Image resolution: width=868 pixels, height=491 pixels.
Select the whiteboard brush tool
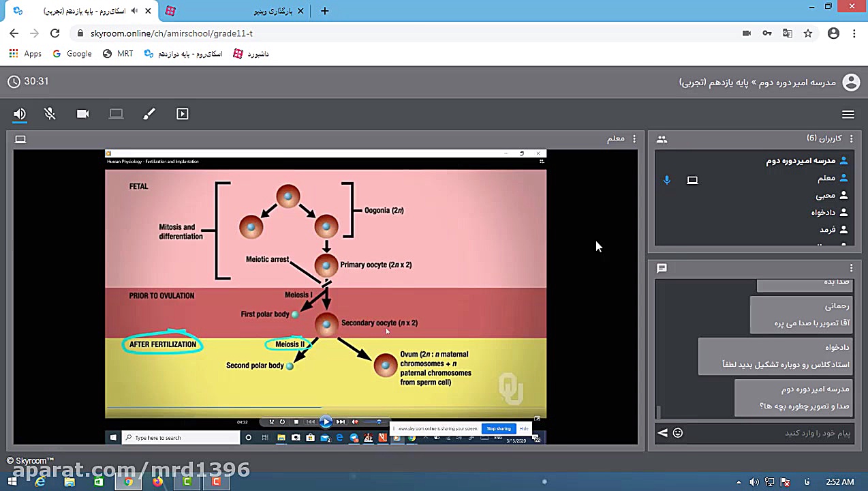[149, 114]
